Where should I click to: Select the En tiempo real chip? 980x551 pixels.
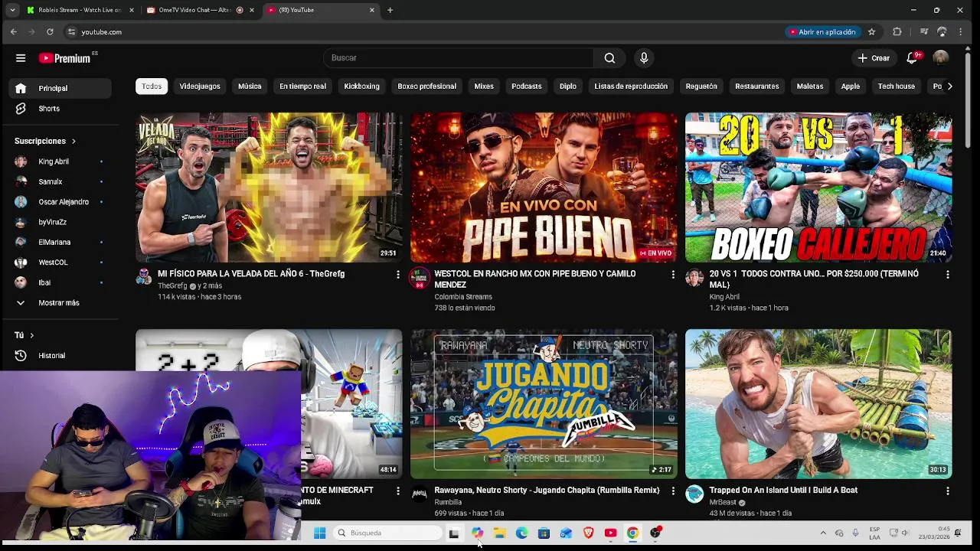coord(302,86)
